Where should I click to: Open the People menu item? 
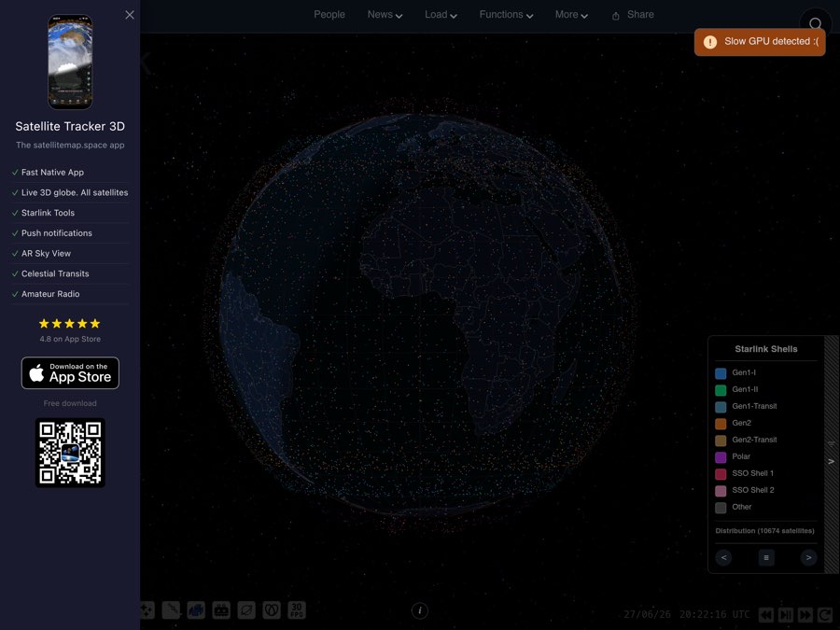coord(329,14)
